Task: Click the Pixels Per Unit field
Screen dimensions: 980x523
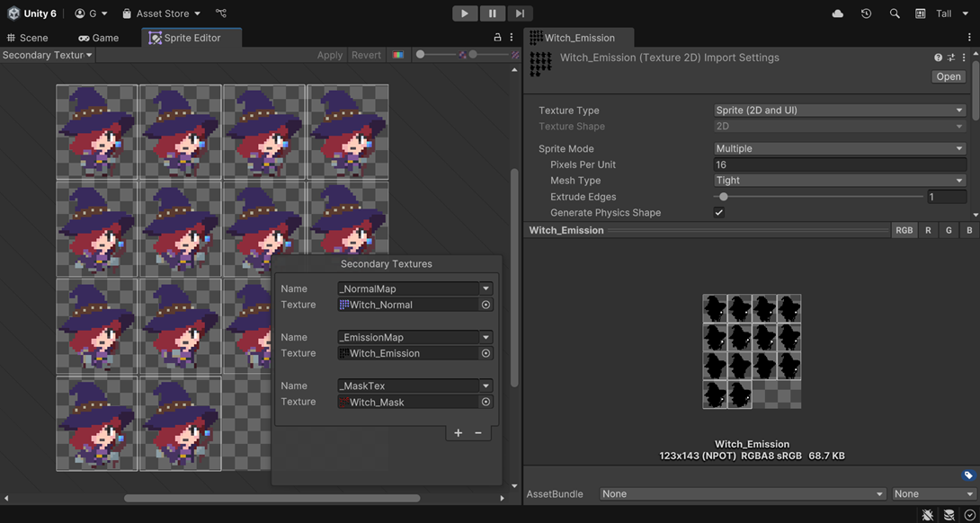Action: tap(840, 165)
